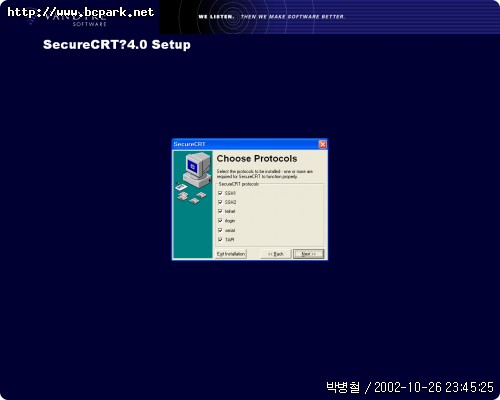Viewport: 500px width, 400px height.
Task: Uncheck the SSH2 protocol checkbox
Action: (x=220, y=202)
